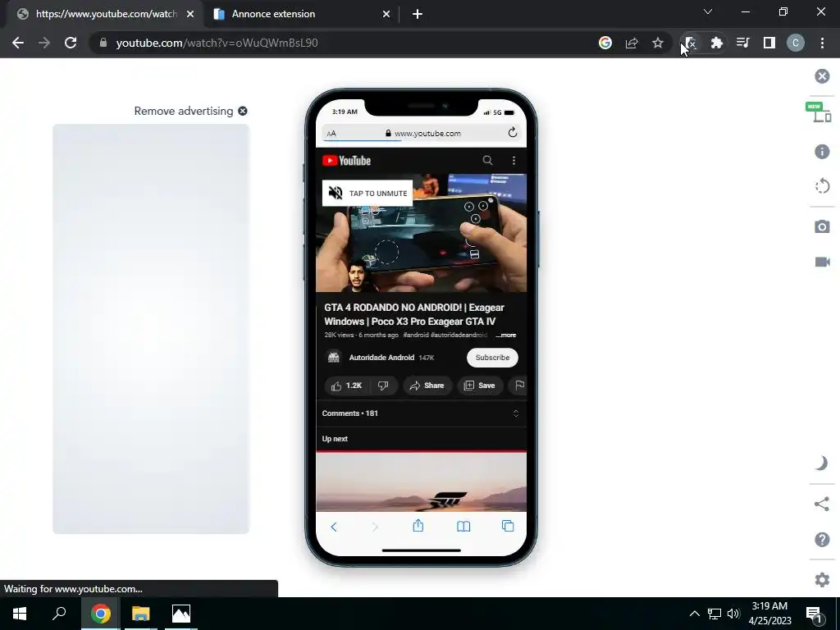Screen dimensions: 840x630
Task: Show device info in simulator sidebar
Action: pyautogui.click(x=822, y=152)
